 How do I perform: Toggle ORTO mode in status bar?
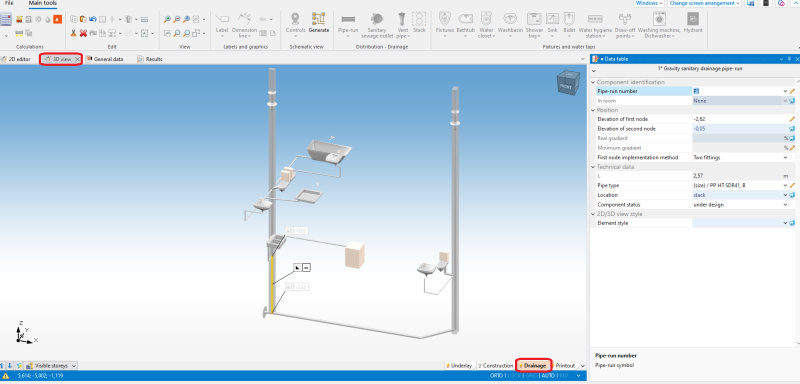(x=496, y=375)
